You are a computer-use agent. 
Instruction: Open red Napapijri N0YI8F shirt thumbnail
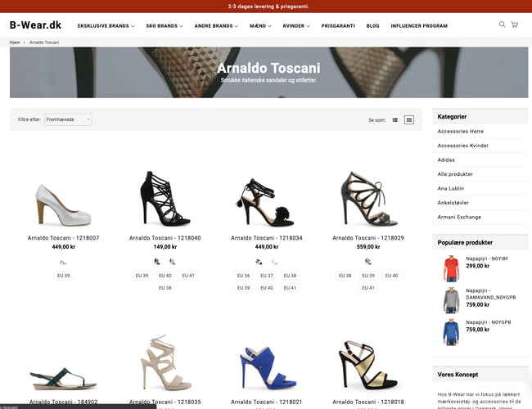(x=451, y=269)
